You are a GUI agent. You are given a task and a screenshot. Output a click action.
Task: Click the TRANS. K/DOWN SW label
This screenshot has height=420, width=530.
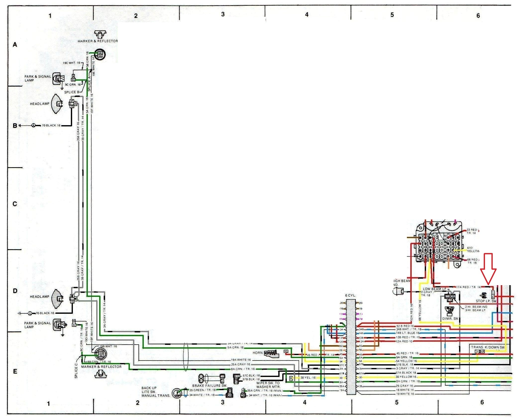click(x=488, y=347)
